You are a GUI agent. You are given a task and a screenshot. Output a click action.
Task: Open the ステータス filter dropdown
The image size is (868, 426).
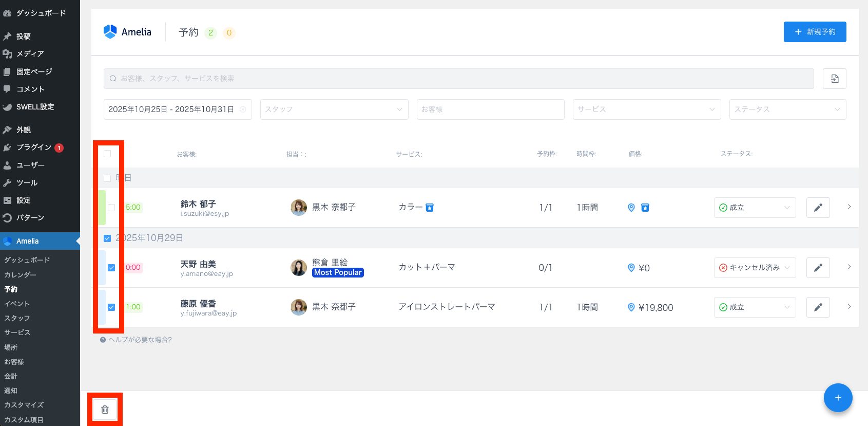pos(787,109)
